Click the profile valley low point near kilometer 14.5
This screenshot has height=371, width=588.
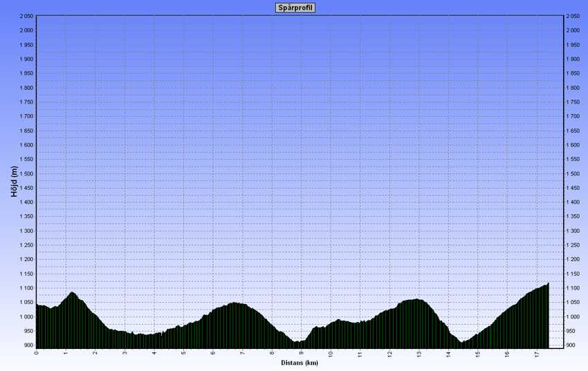click(462, 342)
